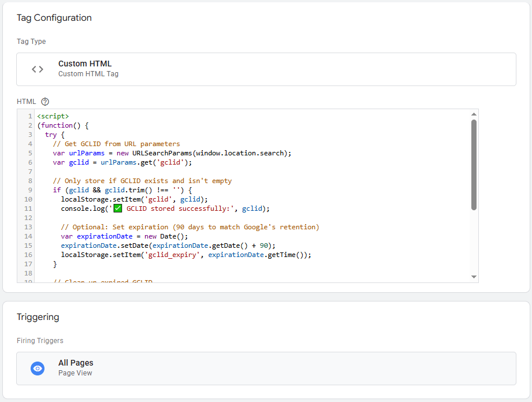Click the HTML label above the code editor

click(x=26, y=101)
